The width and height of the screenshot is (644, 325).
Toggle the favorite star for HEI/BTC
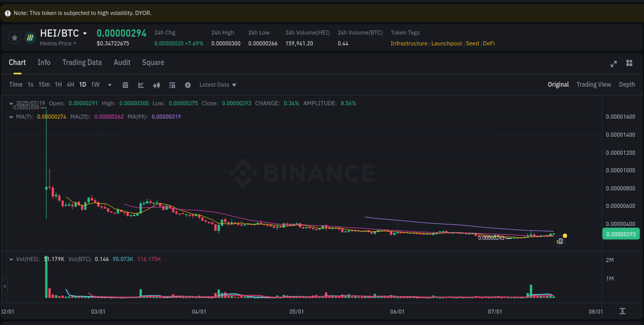point(14,37)
